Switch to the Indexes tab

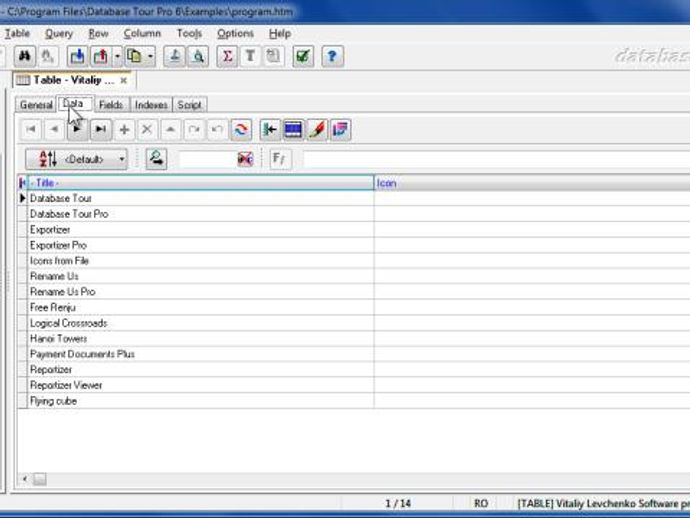tap(151, 105)
